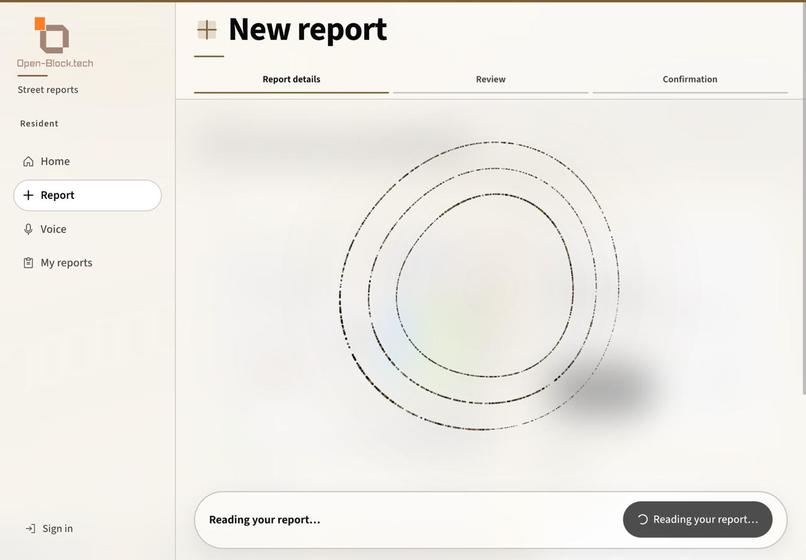Viewport: 806px width, 560px height.
Task: Click the Resident label
Action: [x=39, y=123]
